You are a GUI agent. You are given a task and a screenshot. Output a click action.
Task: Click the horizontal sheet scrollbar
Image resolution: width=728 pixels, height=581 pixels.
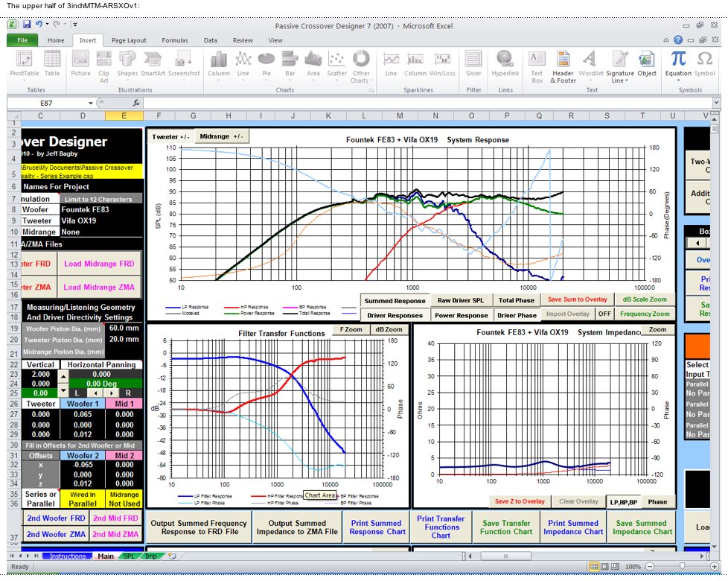point(506,556)
